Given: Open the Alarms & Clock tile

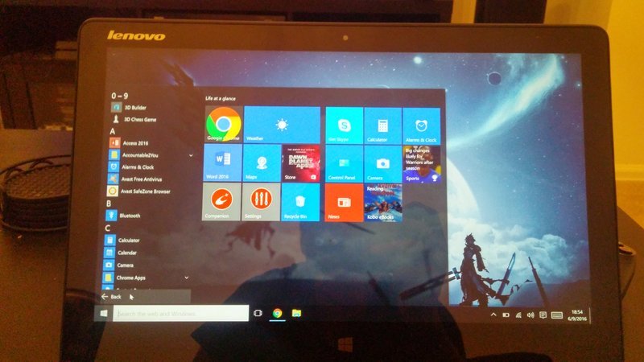Looking at the screenshot, I should click(421, 126).
